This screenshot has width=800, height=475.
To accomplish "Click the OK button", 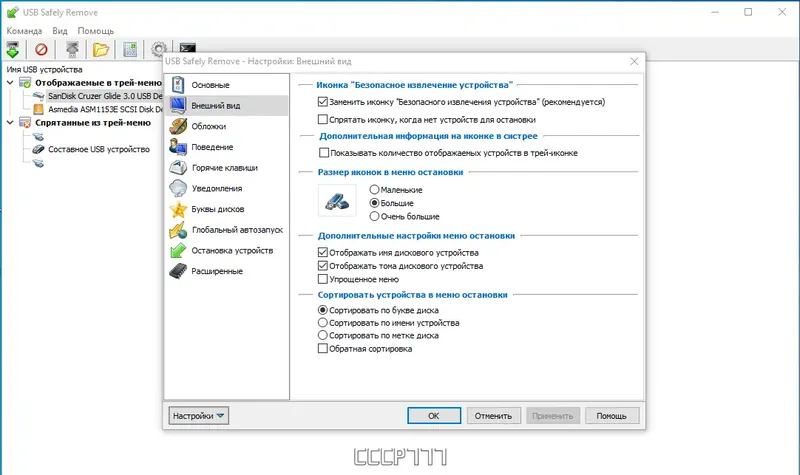I will coord(434,416).
